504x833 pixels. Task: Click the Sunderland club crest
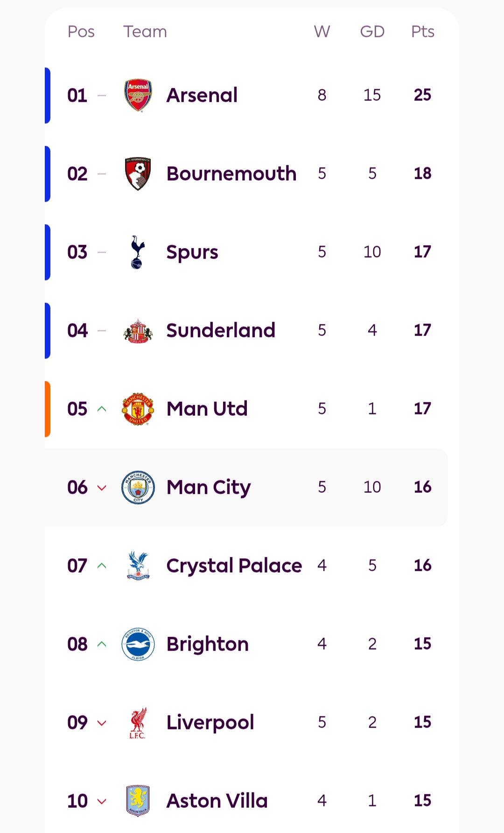coord(138,331)
